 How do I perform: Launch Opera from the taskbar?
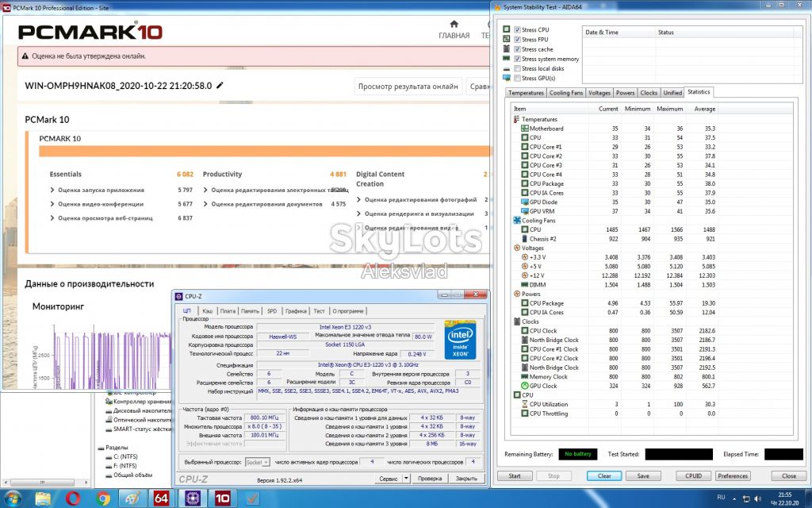pos(73,498)
